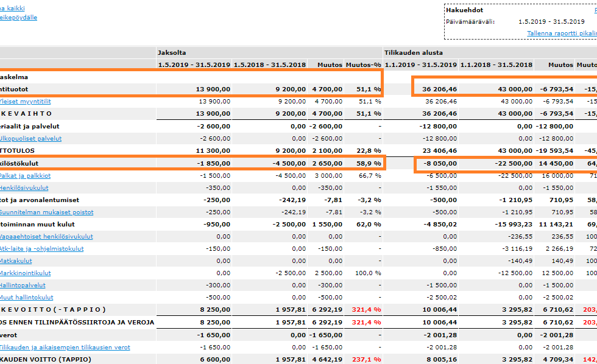The image size is (597, 364).
Task: Click the Muutos-% column header in Jaksolta
Action: point(364,65)
